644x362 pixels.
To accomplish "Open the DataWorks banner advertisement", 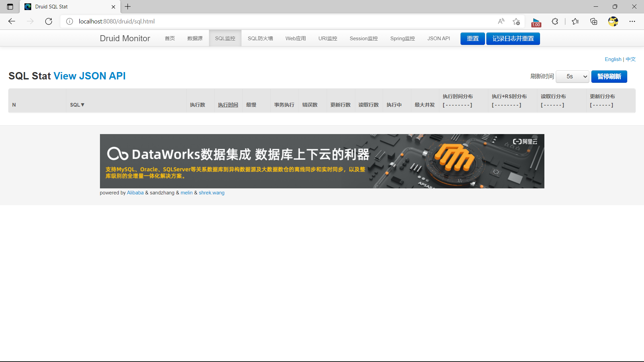I will [322, 161].
